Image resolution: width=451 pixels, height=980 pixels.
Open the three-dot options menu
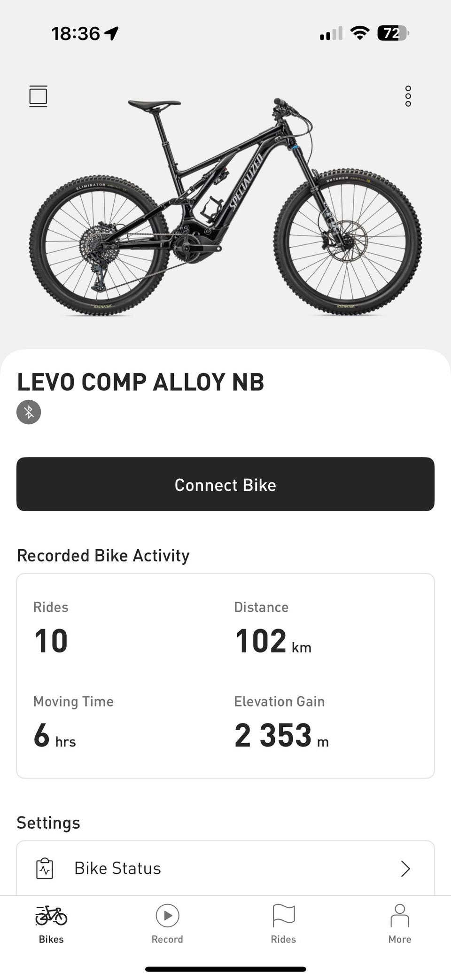[408, 96]
